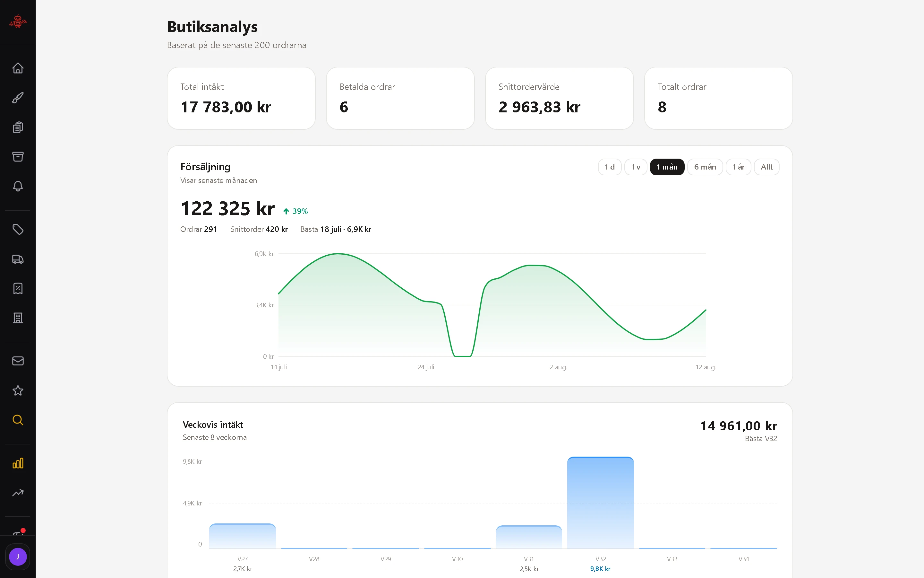
Task: Click the red robot logo
Action: 18,22
